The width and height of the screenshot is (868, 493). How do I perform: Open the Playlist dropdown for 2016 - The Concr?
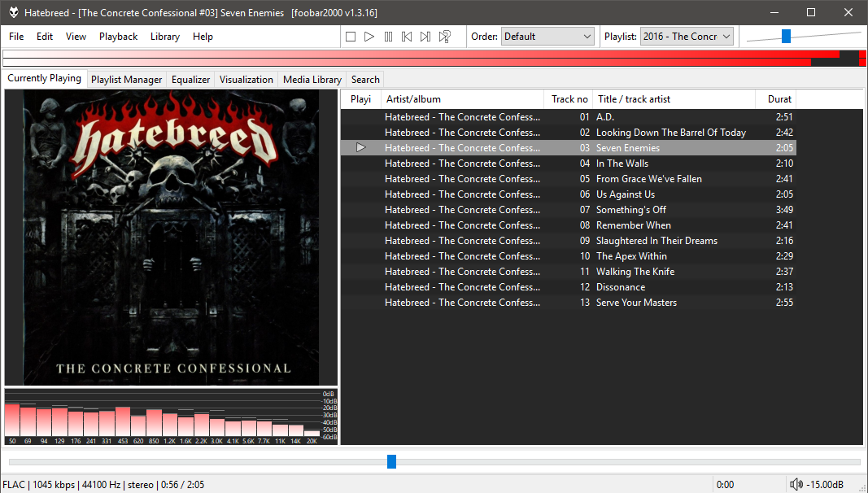687,37
